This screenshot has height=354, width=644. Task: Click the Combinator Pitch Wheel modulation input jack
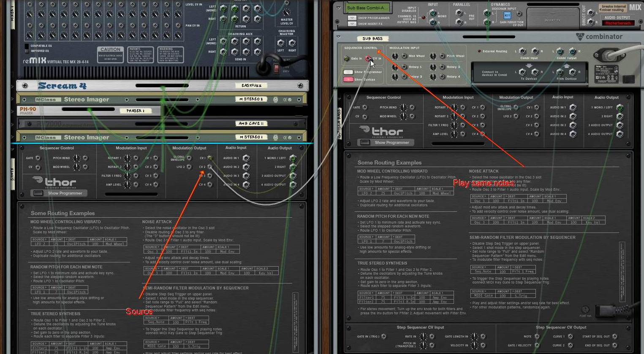coord(442,56)
